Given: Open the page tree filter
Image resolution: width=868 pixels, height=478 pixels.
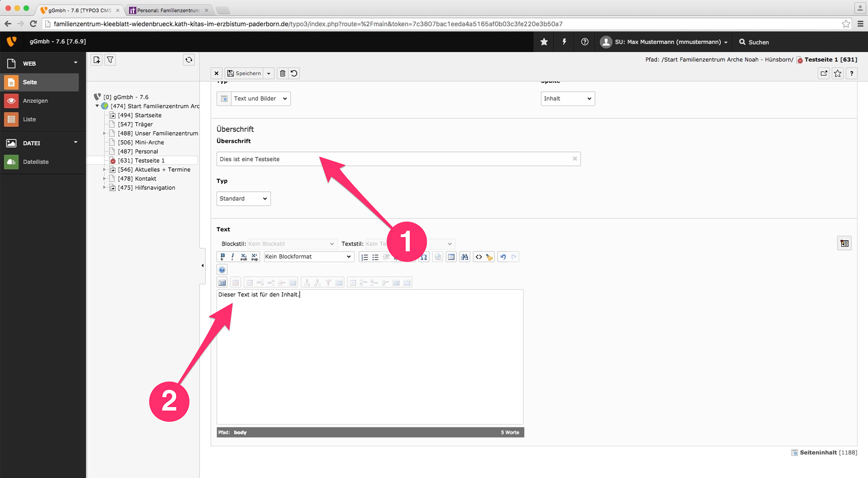Looking at the screenshot, I should pos(110,60).
